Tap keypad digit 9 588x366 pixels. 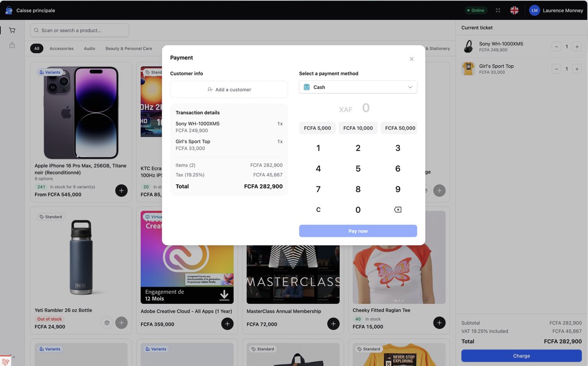[398, 189]
